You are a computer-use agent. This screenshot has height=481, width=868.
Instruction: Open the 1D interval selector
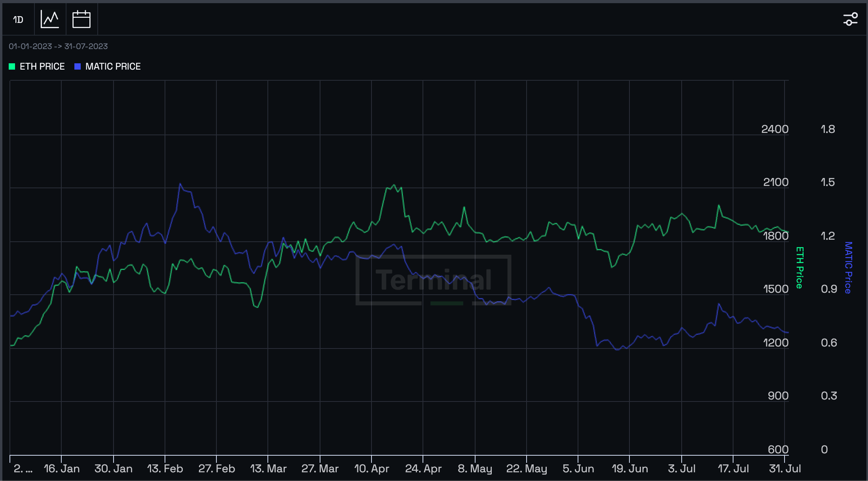coord(18,19)
